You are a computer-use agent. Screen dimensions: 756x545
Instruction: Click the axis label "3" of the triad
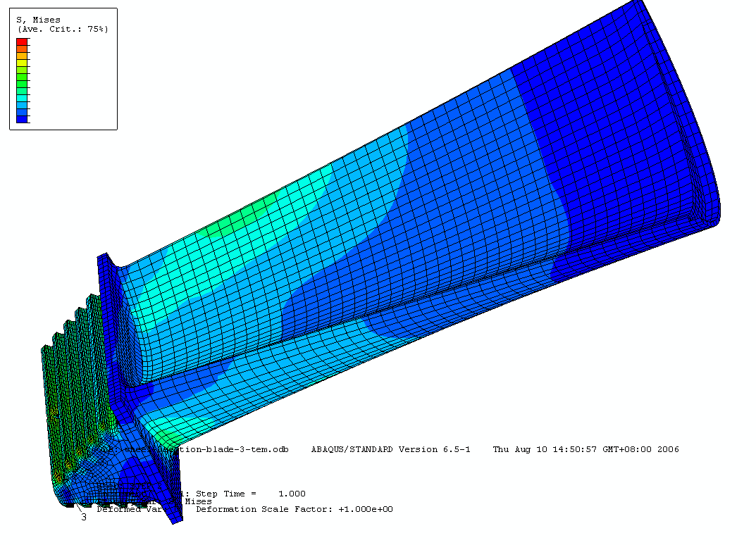83,518
